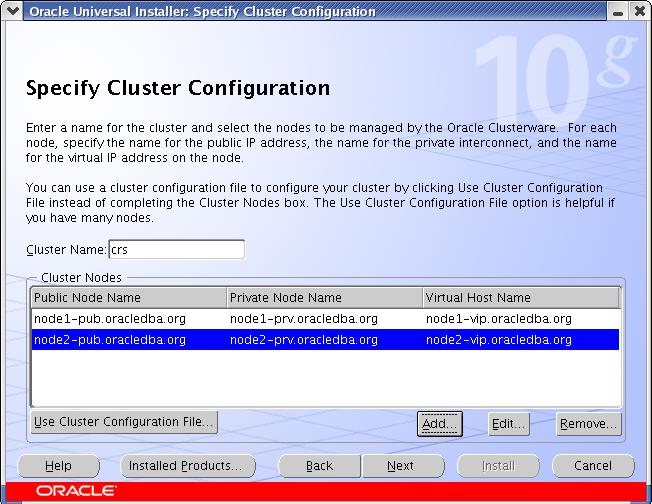Click the Edit... button

(x=509, y=424)
